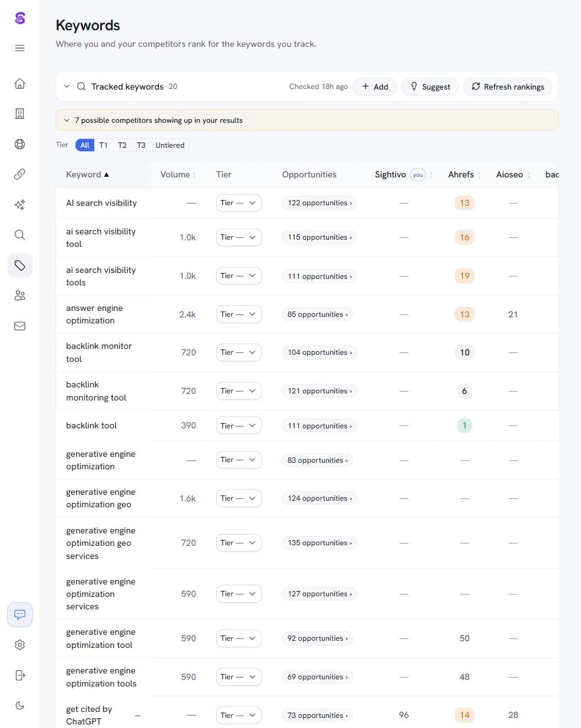Open Tier dropdown for generative engine optimization tools

(239, 677)
